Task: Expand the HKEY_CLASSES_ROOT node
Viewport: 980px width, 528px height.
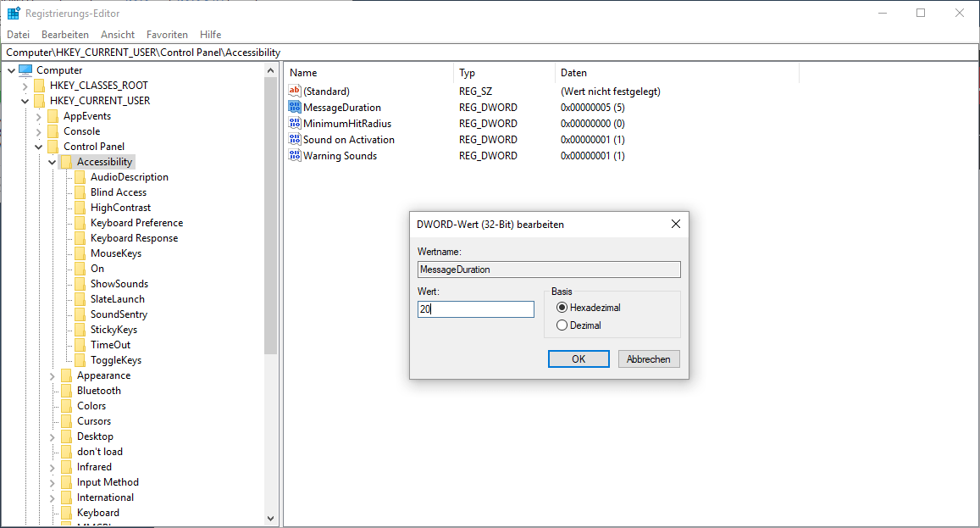Action: click(x=25, y=86)
